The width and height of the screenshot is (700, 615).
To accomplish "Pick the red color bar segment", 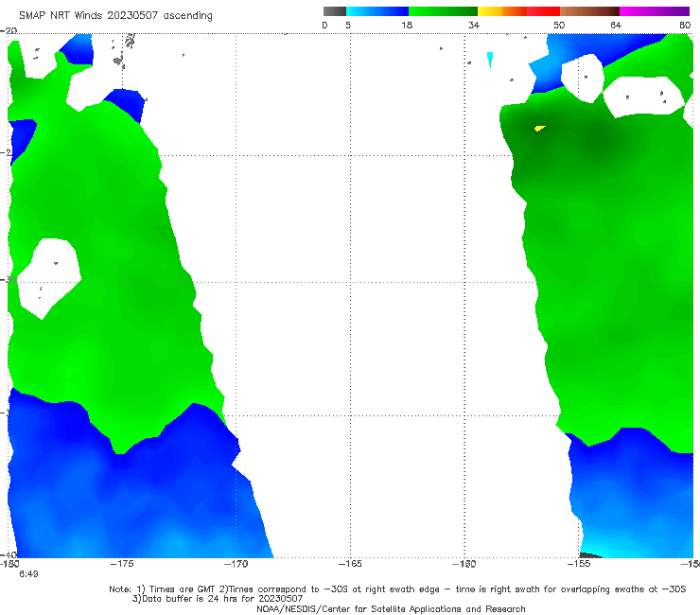I will pos(543,11).
